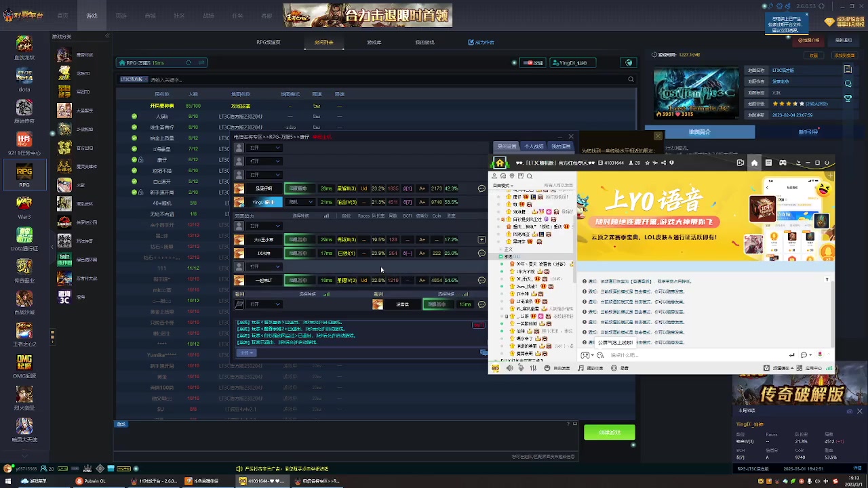Open the 游戏库 tab

coord(374,42)
